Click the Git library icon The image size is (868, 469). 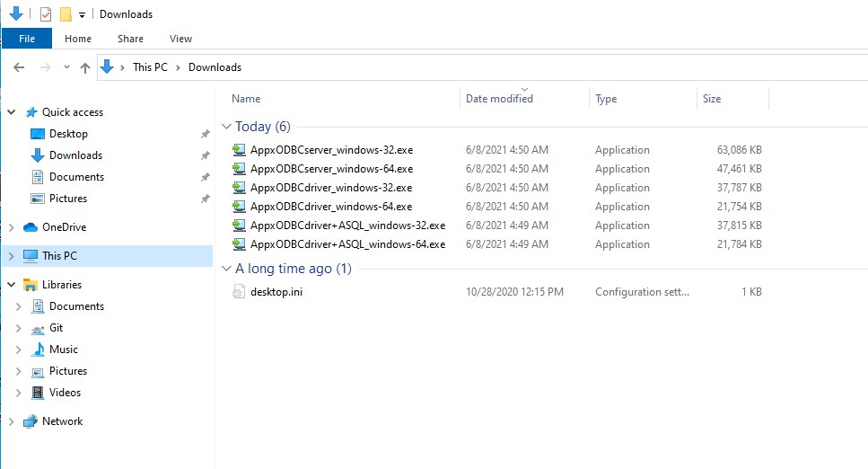tap(38, 329)
